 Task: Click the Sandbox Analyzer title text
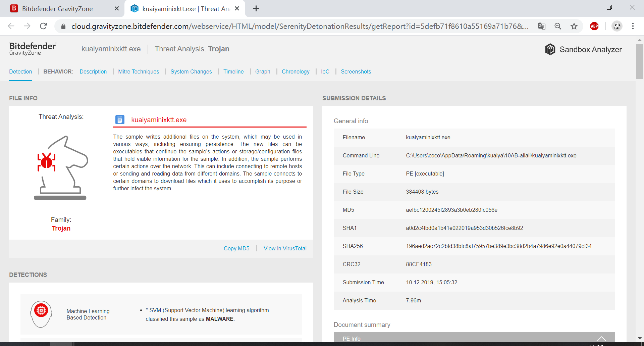click(x=591, y=49)
